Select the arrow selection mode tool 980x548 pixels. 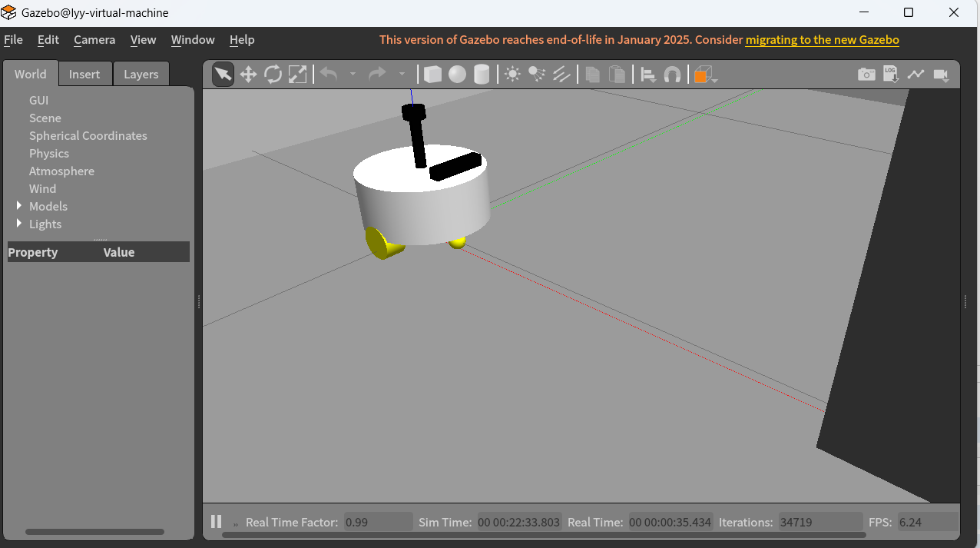[223, 75]
